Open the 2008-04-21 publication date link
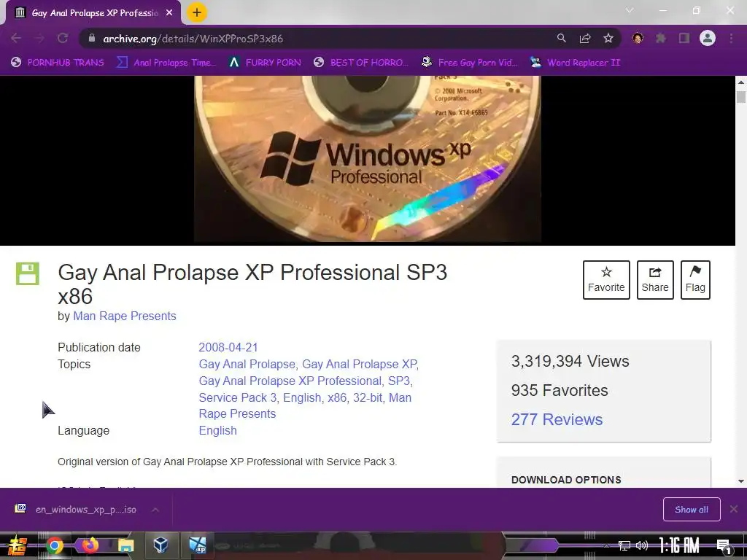This screenshot has height=560, width=747. click(228, 347)
